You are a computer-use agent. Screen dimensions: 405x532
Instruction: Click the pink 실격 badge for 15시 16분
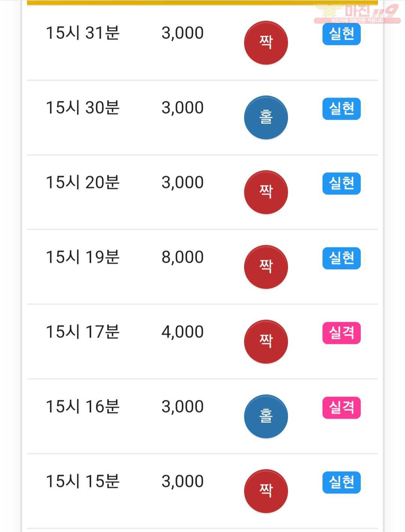click(x=342, y=407)
